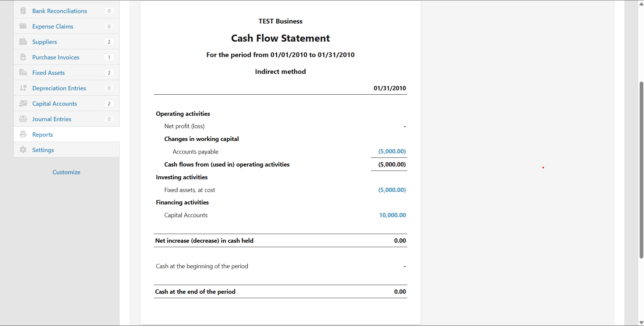Go to Journal Entries section
The width and height of the screenshot is (644, 326).
tap(52, 119)
